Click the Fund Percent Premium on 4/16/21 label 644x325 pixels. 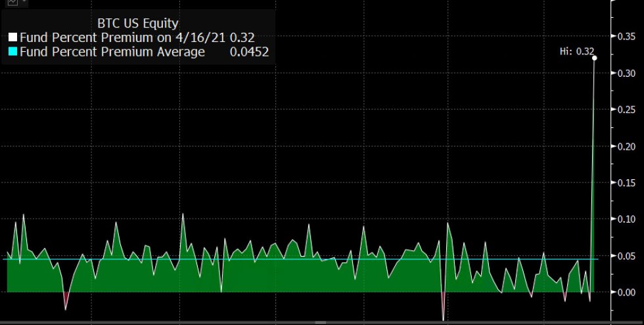[123, 38]
